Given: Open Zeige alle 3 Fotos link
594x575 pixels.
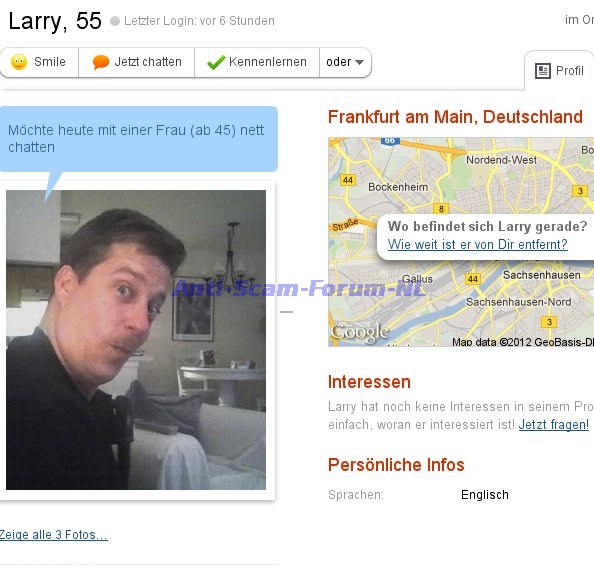Looking at the screenshot, I should 53,534.
